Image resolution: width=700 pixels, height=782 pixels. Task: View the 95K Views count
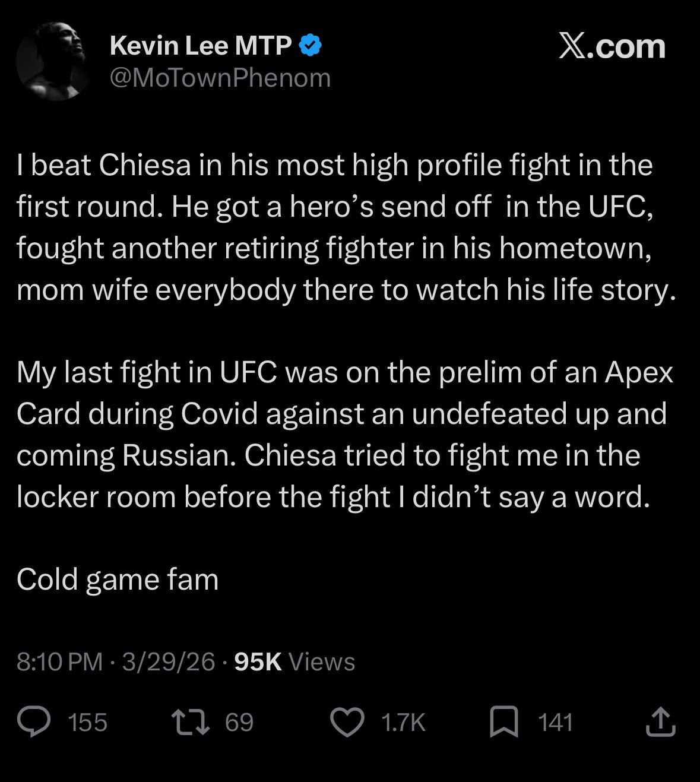294,661
